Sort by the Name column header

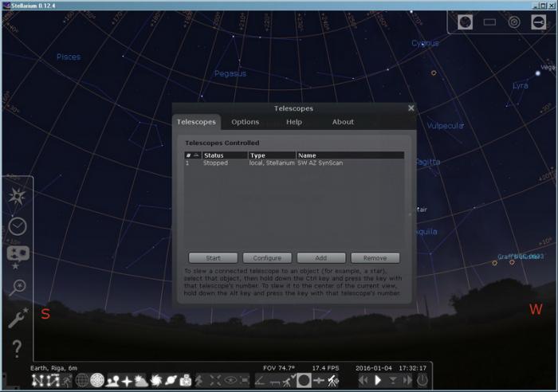(350, 155)
